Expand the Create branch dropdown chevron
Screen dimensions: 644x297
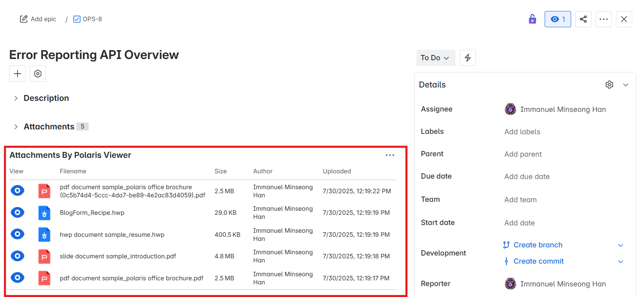coord(620,245)
